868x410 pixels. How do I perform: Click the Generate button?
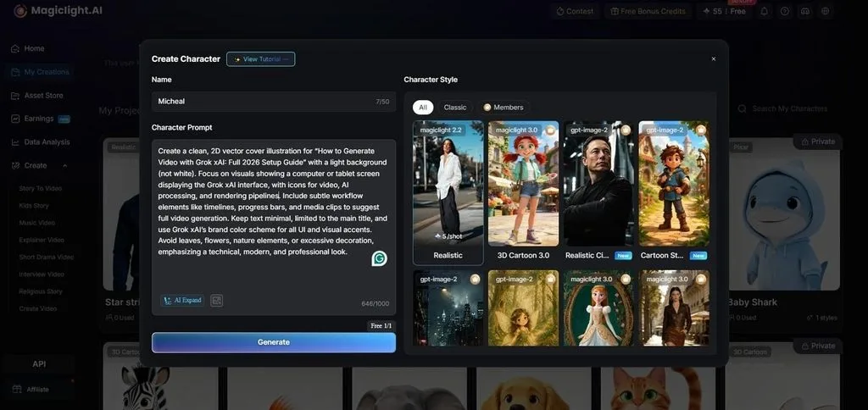[x=274, y=342]
